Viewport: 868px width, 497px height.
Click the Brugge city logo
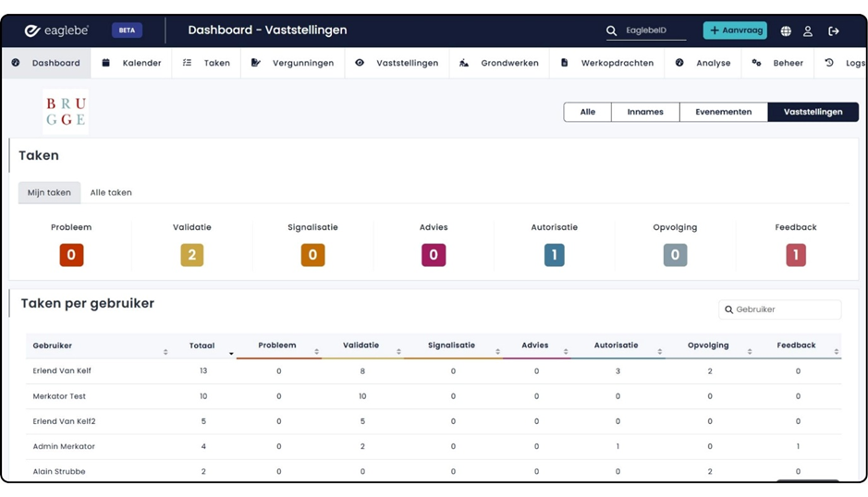click(x=66, y=111)
